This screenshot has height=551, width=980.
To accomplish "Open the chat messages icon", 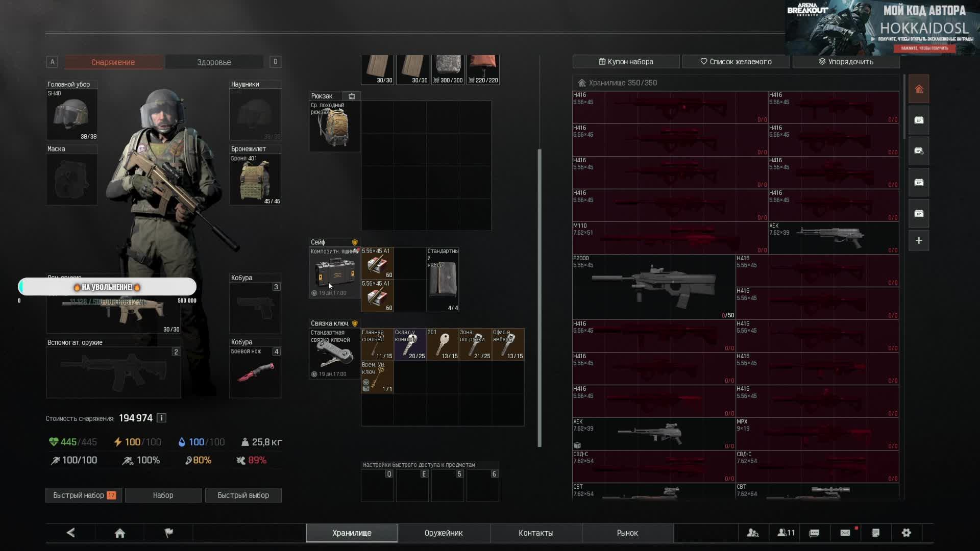I will (x=815, y=533).
